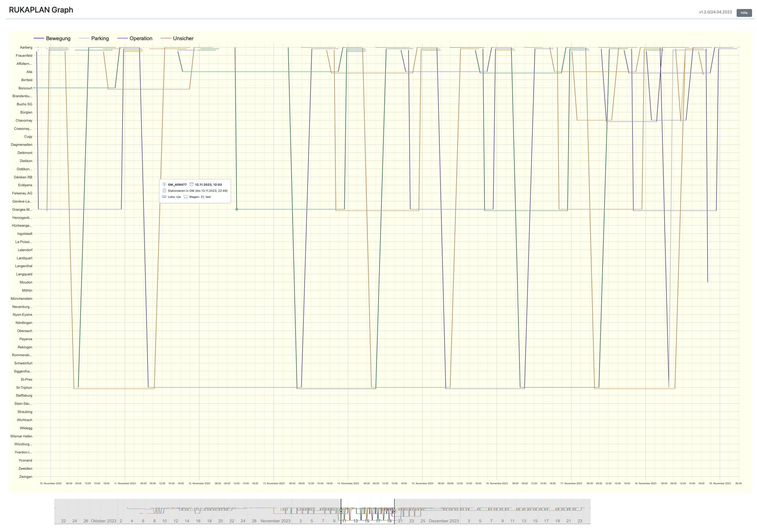Click the wagon cart icon beside Wagen
The image size is (757, 532).
coord(185,197)
